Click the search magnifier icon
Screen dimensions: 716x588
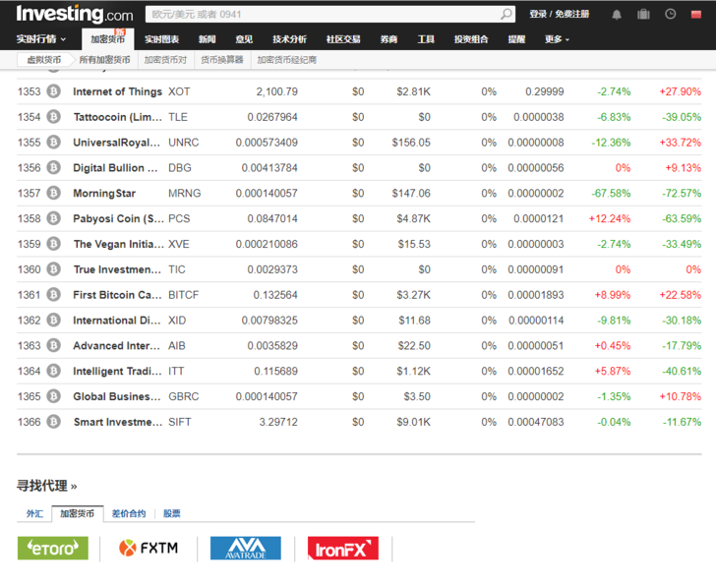point(507,15)
